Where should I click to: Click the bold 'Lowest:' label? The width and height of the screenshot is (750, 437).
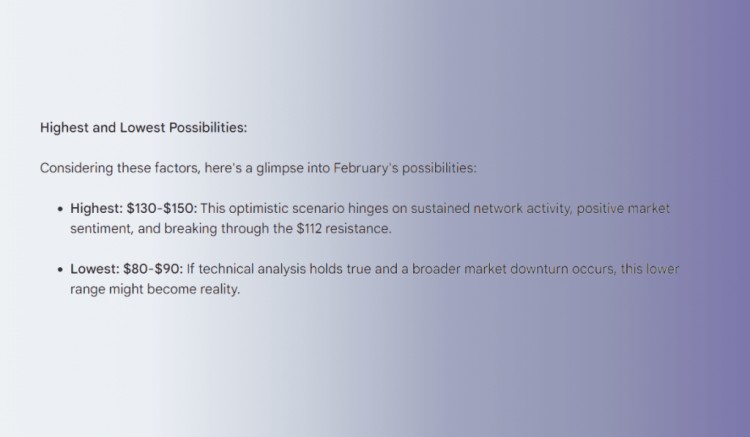pos(95,269)
